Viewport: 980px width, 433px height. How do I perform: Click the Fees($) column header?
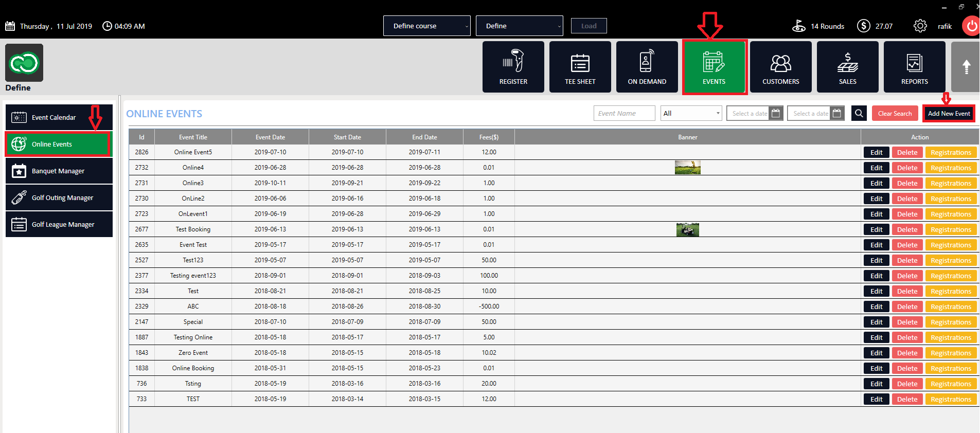489,137
